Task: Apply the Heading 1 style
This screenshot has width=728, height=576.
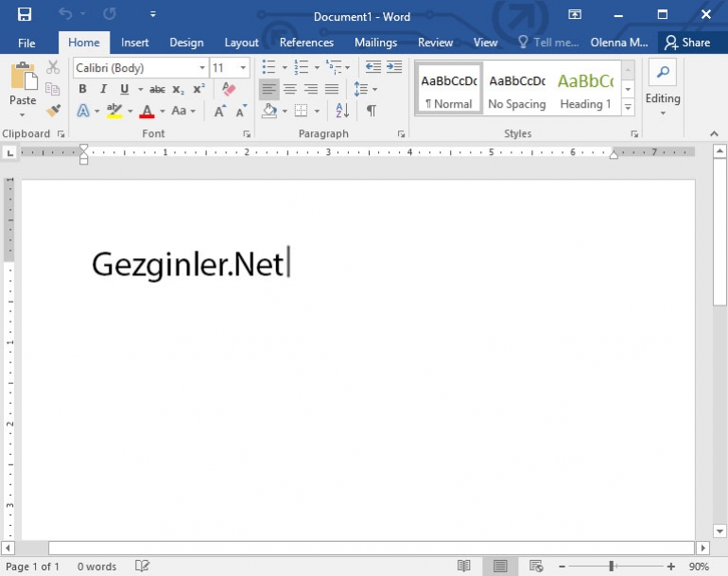Action: (585, 89)
